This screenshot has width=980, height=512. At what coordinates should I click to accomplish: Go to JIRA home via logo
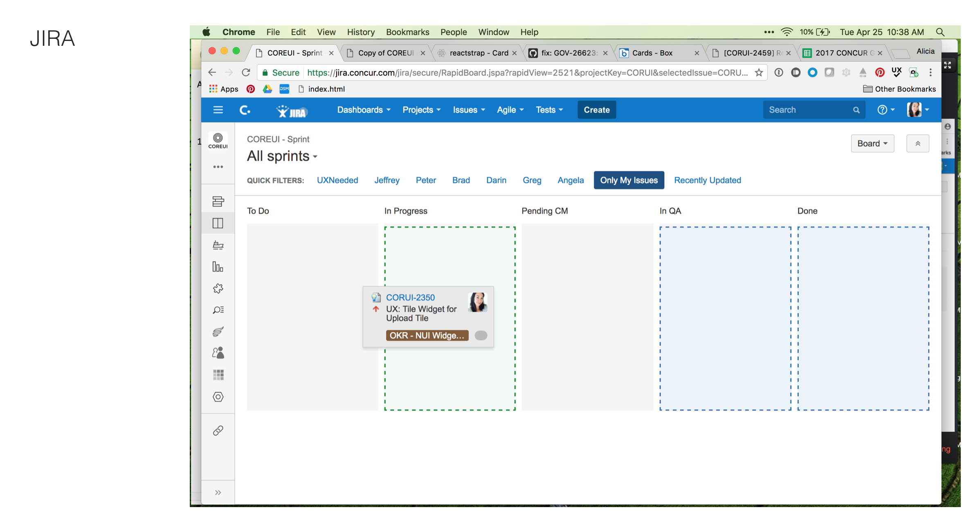pos(292,111)
